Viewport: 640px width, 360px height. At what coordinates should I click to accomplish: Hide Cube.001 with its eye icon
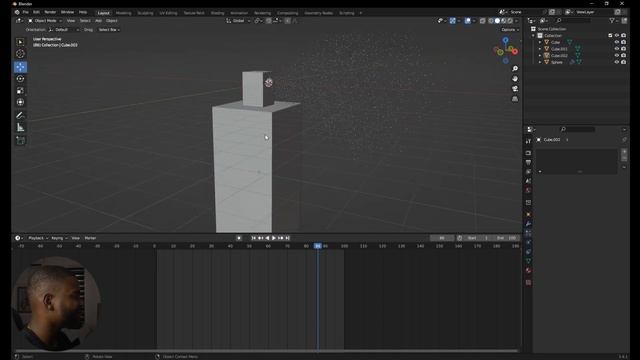[x=617, y=49]
